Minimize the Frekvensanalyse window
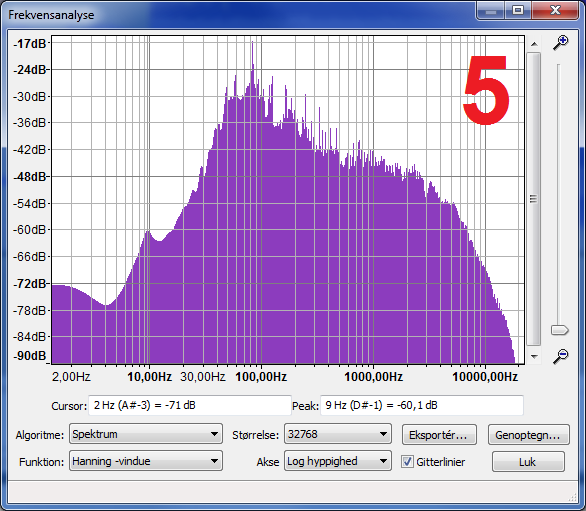 491,10
